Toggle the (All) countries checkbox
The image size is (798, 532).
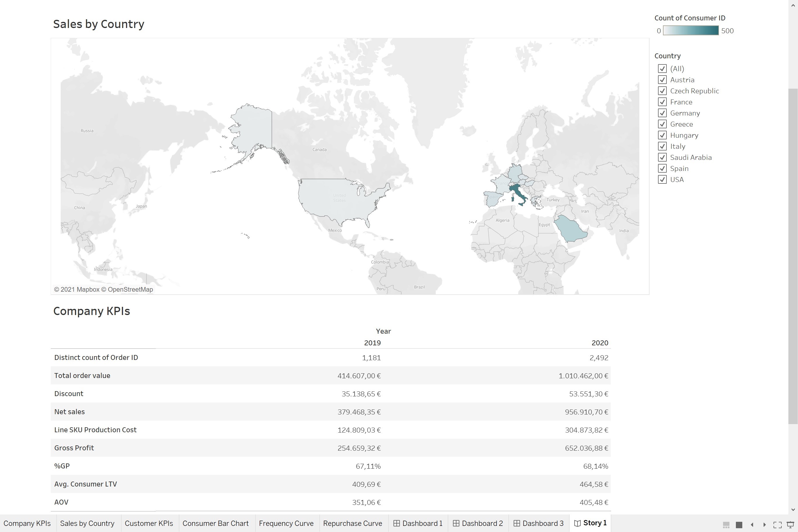click(662, 69)
